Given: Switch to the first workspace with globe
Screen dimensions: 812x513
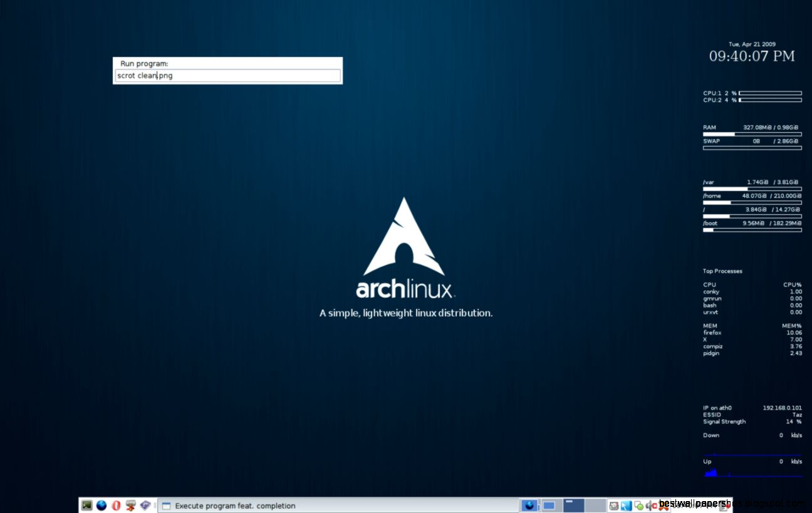Looking at the screenshot, I should click(530, 505).
